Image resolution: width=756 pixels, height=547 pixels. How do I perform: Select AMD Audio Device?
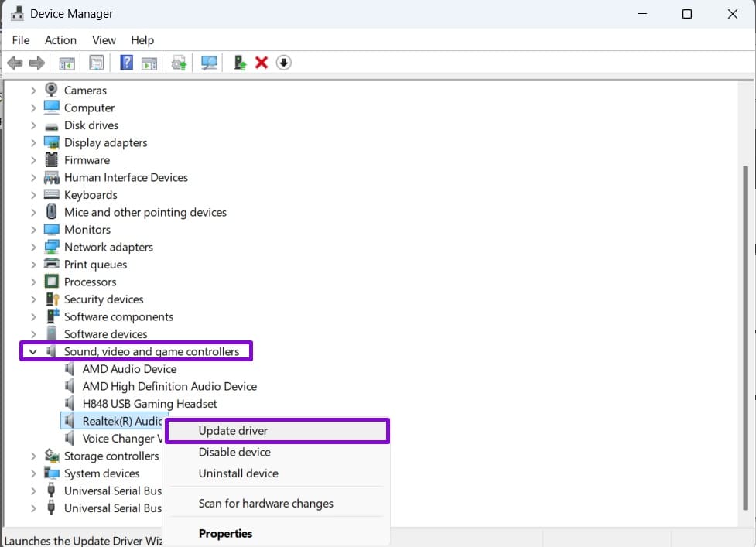[129, 369]
